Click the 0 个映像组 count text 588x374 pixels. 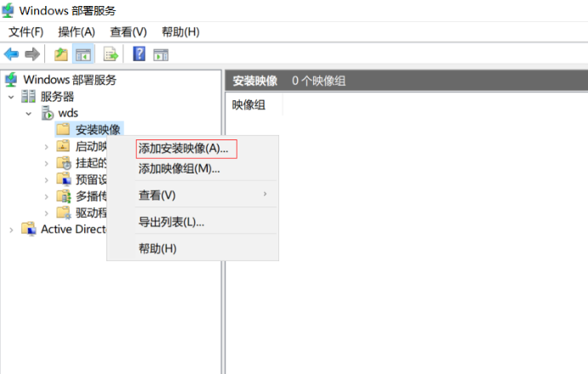pos(318,81)
